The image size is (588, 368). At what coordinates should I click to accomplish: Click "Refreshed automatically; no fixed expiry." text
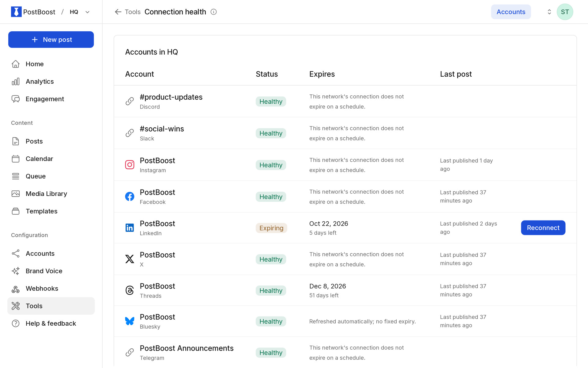(x=362, y=321)
